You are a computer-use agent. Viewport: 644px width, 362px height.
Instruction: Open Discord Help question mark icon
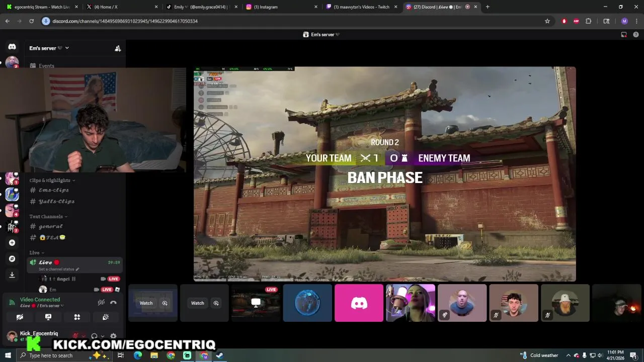636,35
